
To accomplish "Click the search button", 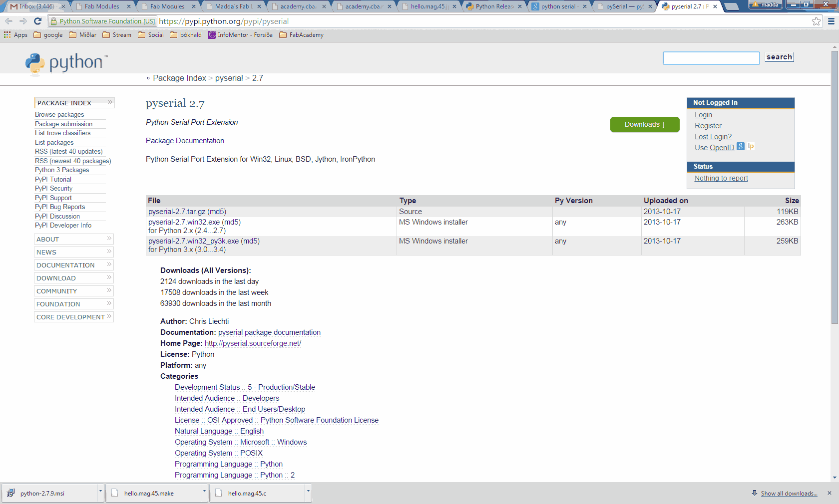I will [x=779, y=57].
